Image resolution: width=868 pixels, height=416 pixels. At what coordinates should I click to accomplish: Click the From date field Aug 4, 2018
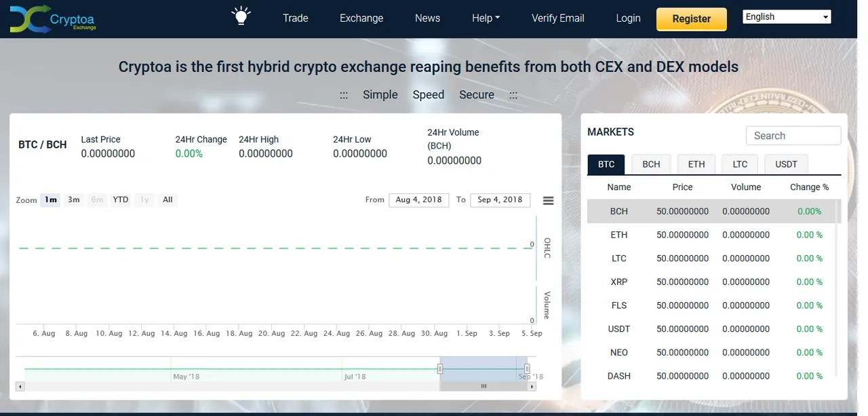418,200
